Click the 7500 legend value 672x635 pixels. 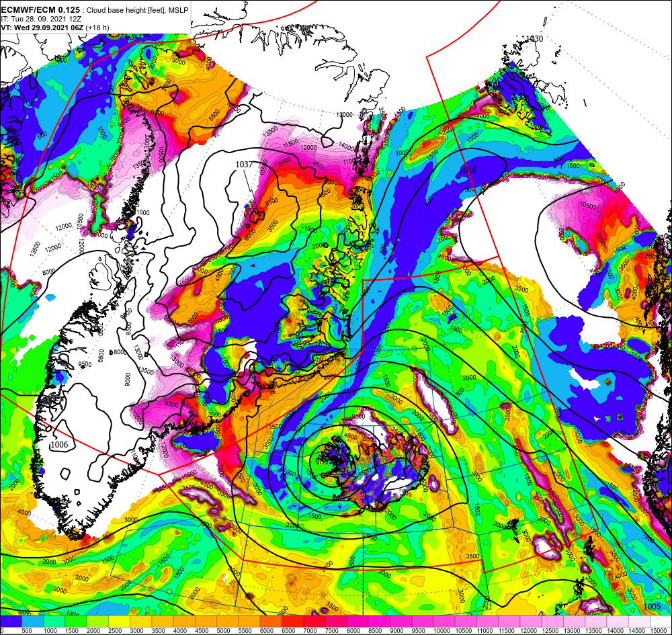coord(332,631)
